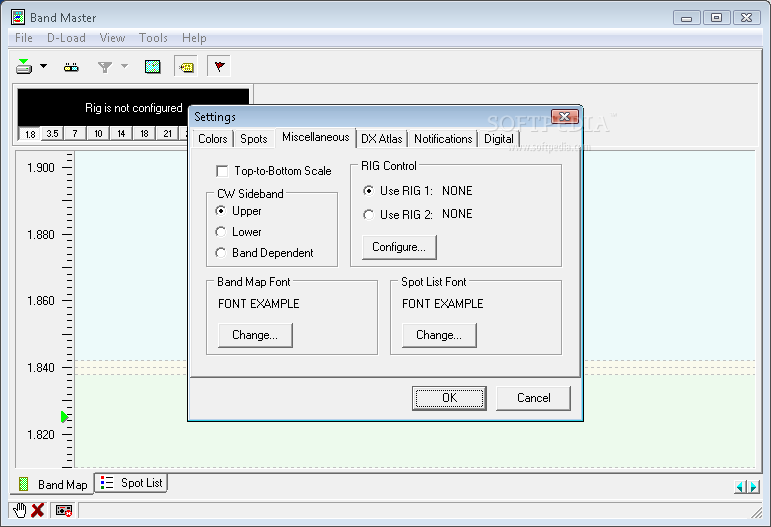Viewport: 771px width, 527px height.
Task: Select the 7 MHz band button
Action: coord(75,134)
